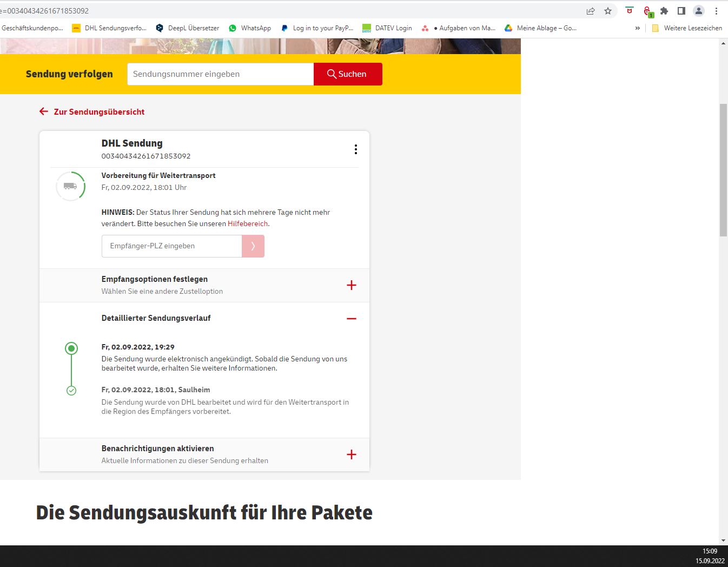Expand Empfangsoptionen festlegen with the plus
Screen dimensions: 728x567
[352, 285]
